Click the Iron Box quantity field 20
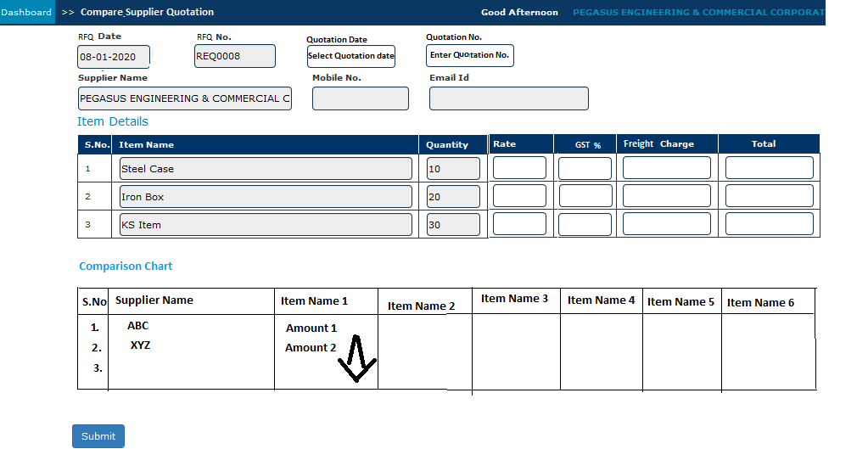The height and width of the screenshot is (449, 868). (x=453, y=197)
